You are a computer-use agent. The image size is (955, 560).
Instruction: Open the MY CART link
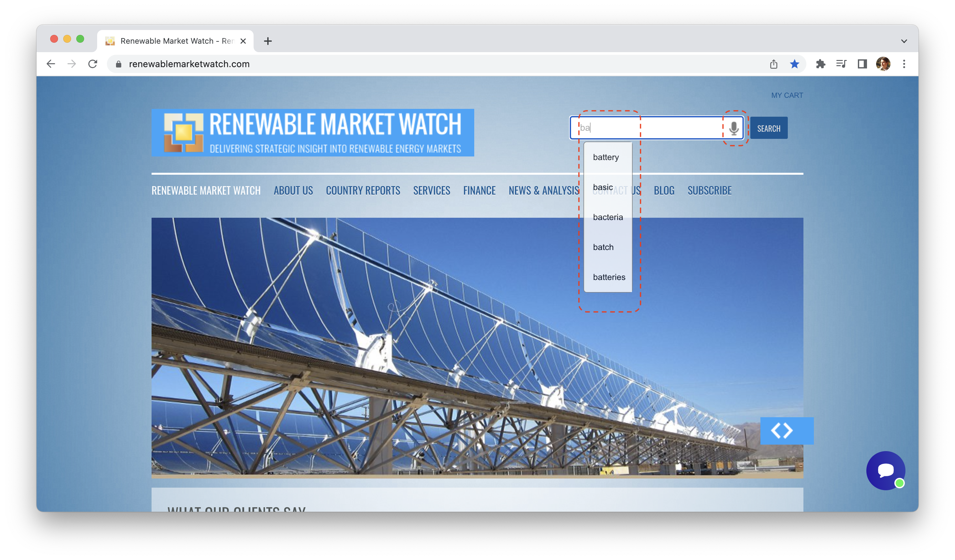click(x=787, y=96)
